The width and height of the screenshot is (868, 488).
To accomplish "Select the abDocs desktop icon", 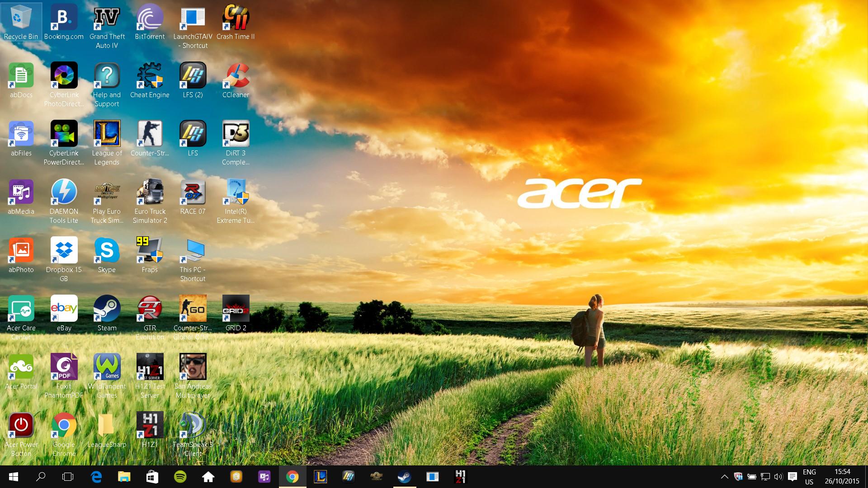I will click(21, 80).
